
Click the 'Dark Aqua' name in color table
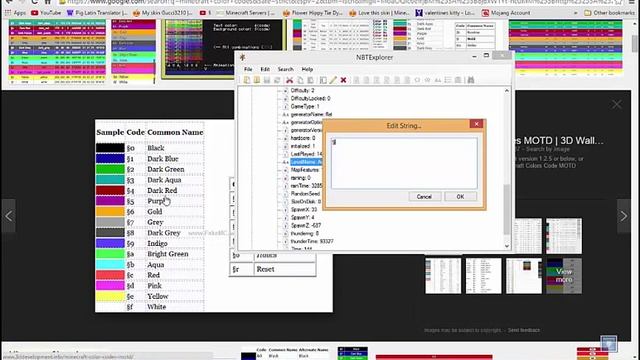click(164, 180)
